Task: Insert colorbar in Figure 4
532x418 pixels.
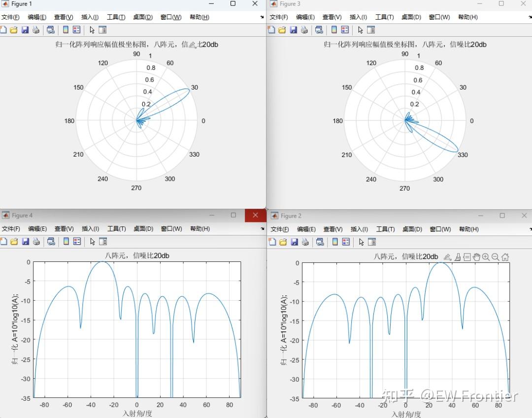Action: 66,241
